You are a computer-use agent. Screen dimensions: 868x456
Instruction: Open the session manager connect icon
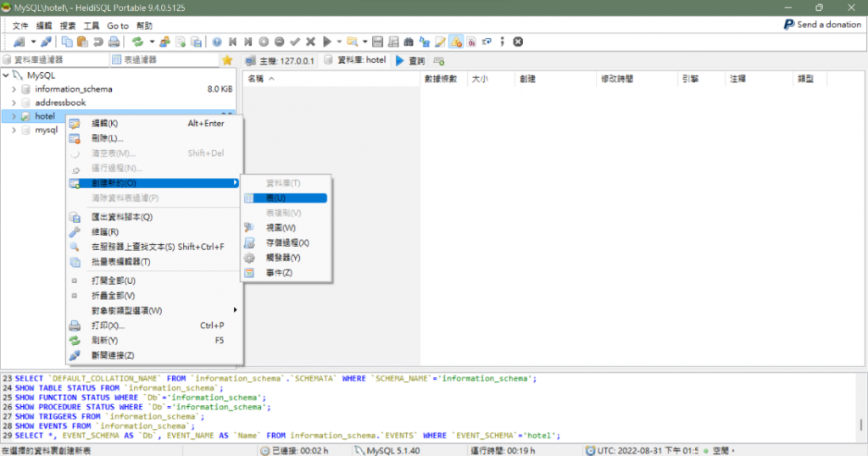(x=19, y=42)
